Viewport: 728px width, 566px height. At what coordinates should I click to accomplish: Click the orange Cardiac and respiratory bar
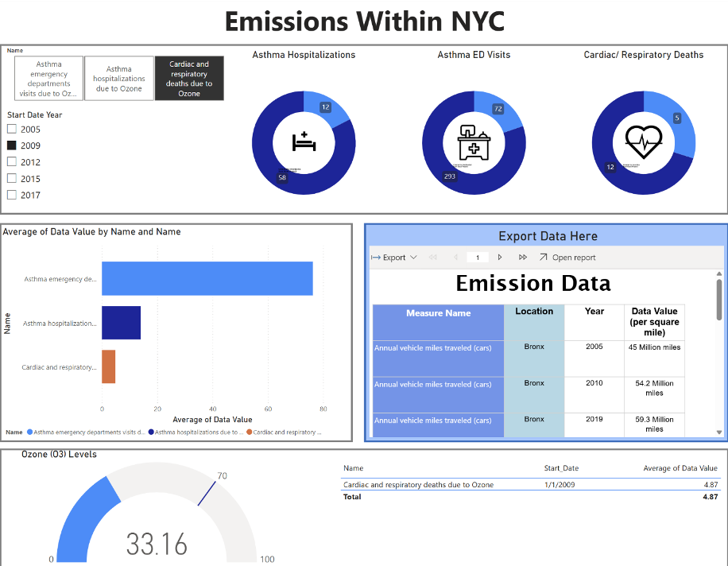click(109, 366)
